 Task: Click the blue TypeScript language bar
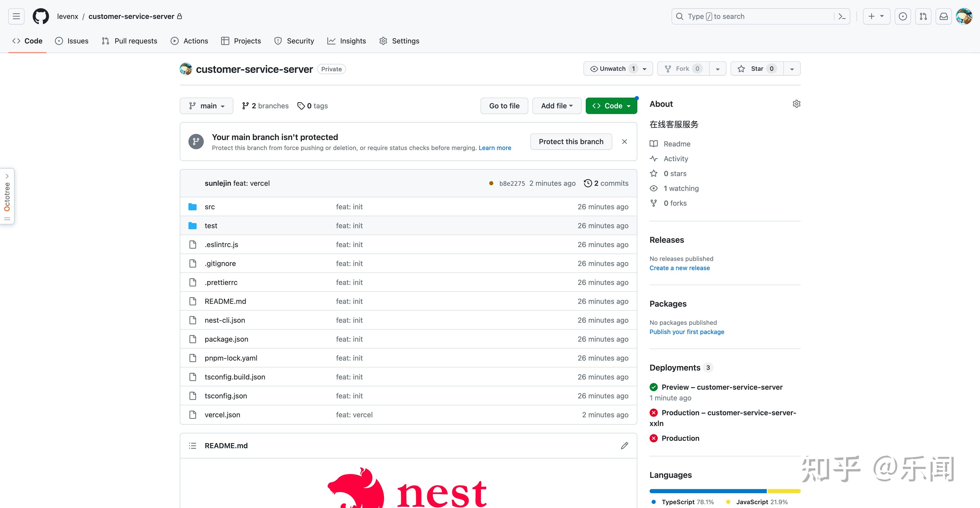[x=708, y=491]
